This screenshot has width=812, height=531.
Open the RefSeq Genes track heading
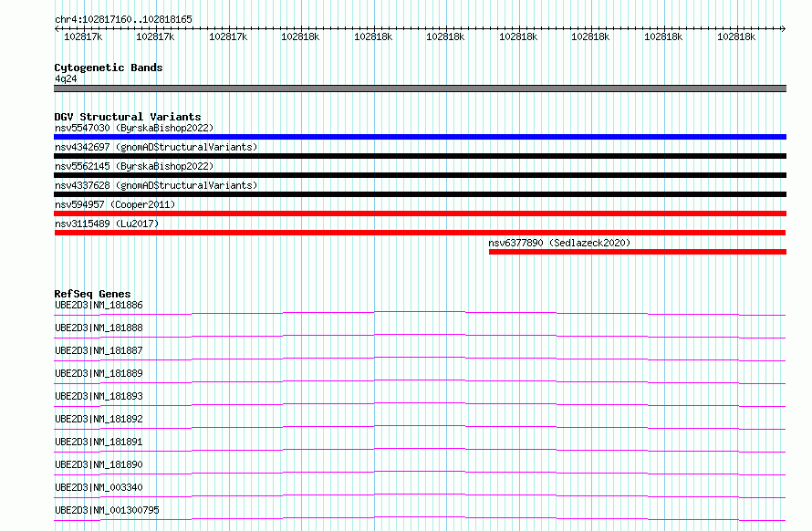coord(92,294)
